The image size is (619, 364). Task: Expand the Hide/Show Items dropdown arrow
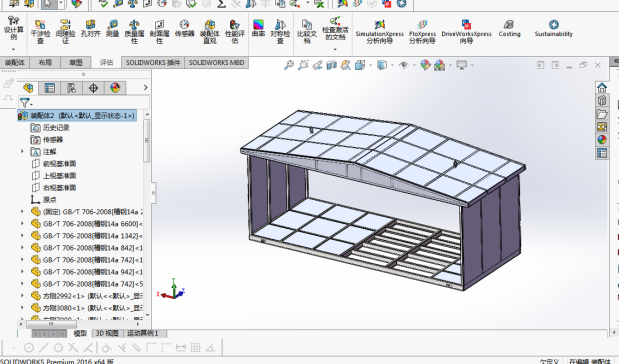414,65
